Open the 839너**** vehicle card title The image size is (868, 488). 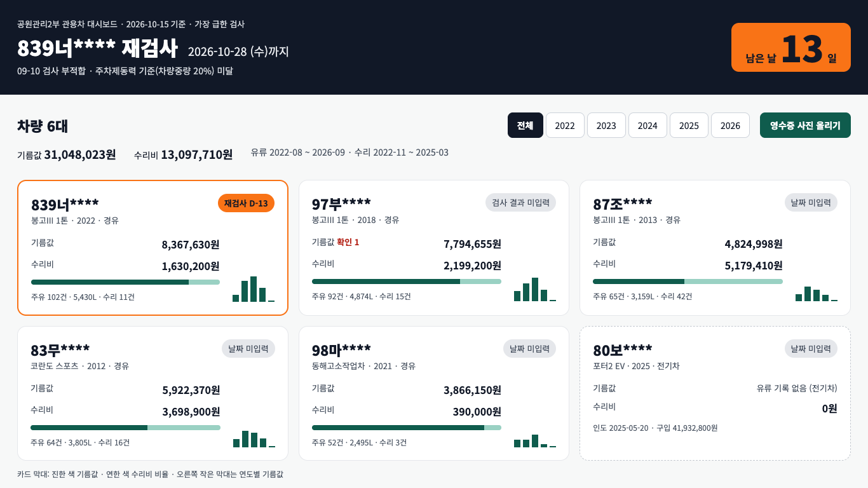click(65, 205)
